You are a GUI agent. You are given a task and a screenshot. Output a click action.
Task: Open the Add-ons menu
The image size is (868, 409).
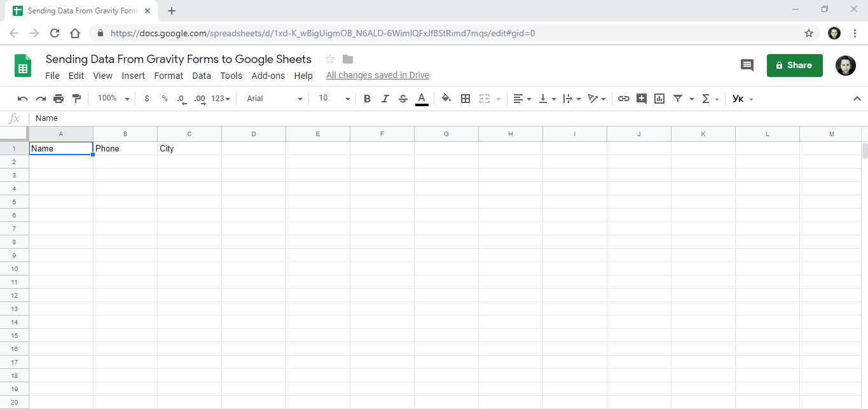268,76
